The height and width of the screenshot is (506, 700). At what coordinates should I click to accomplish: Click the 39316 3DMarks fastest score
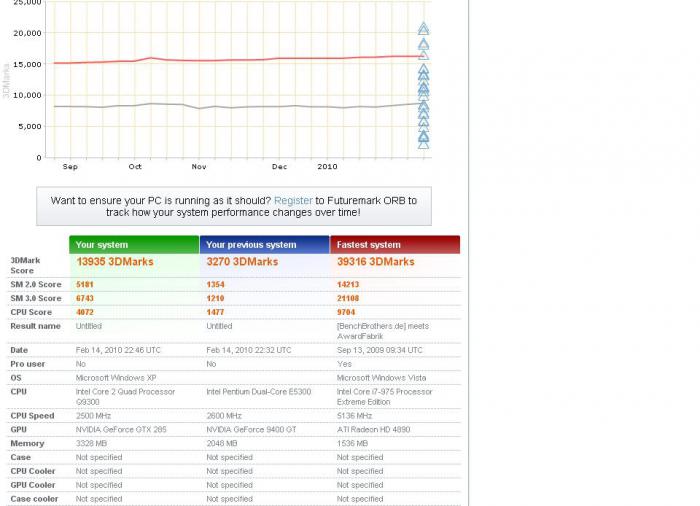point(375,262)
